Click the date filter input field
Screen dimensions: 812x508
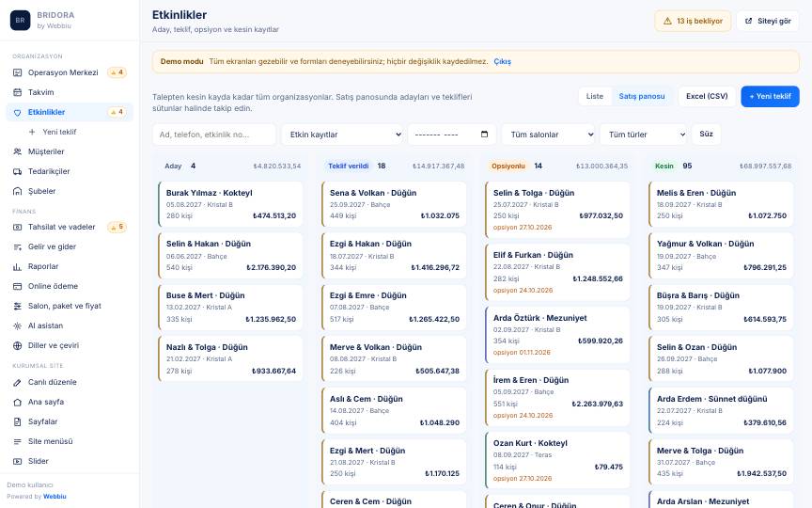(452, 135)
